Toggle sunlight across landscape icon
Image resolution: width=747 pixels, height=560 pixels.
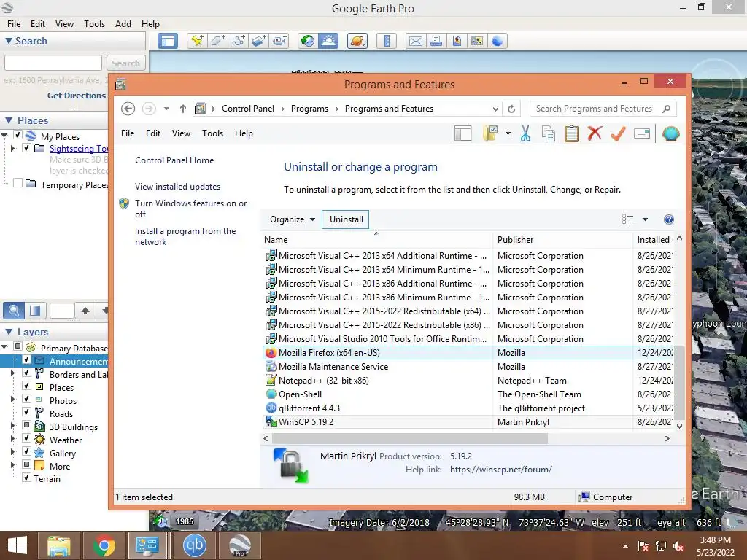pos(329,41)
